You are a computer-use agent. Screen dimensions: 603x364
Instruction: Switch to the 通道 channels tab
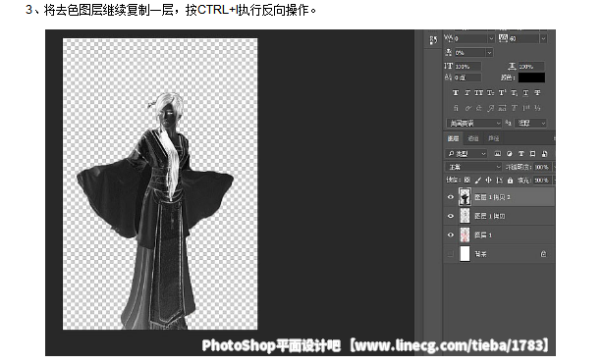pyautogui.click(x=473, y=138)
